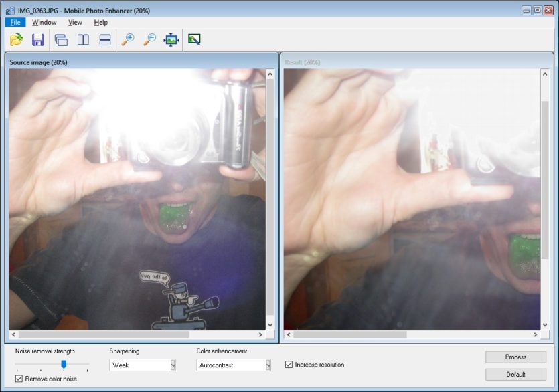The height and width of the screenshot is (392, 559).
Task: Zoom in with the magnifier plus icon
Action: click(x=128, y=39)
